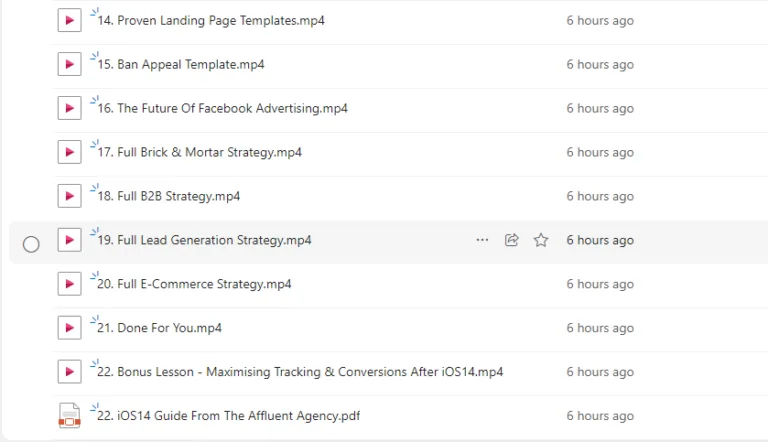
Task: Click video icon for Future Of Facebook Advertising
Action: (69, 108)
